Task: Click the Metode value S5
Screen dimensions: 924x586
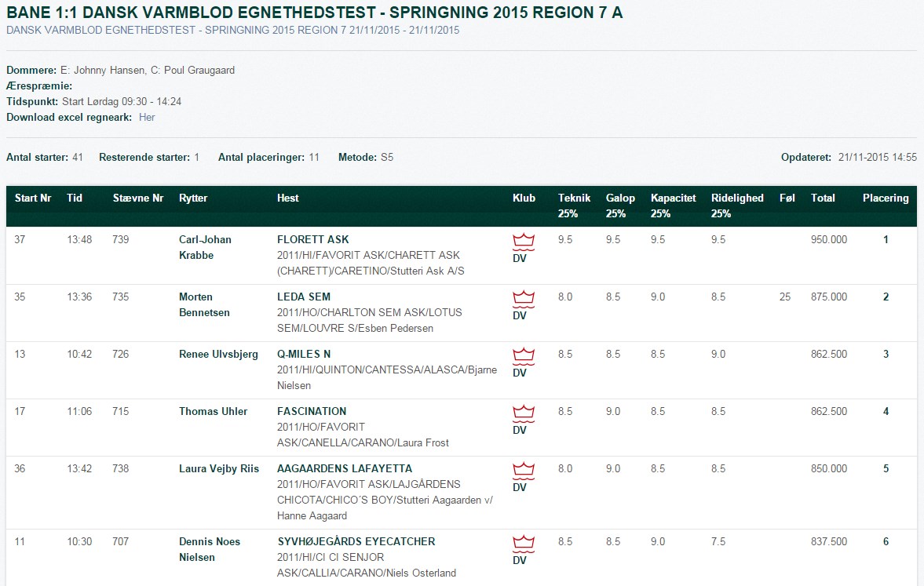Action: coord(386,157)
